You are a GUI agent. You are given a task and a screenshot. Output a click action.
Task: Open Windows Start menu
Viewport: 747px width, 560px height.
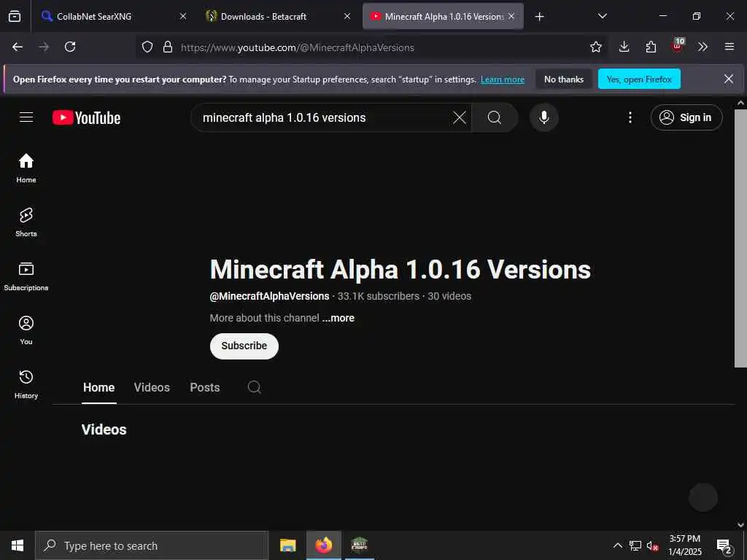pyautogui.click(x=18, y=545)
